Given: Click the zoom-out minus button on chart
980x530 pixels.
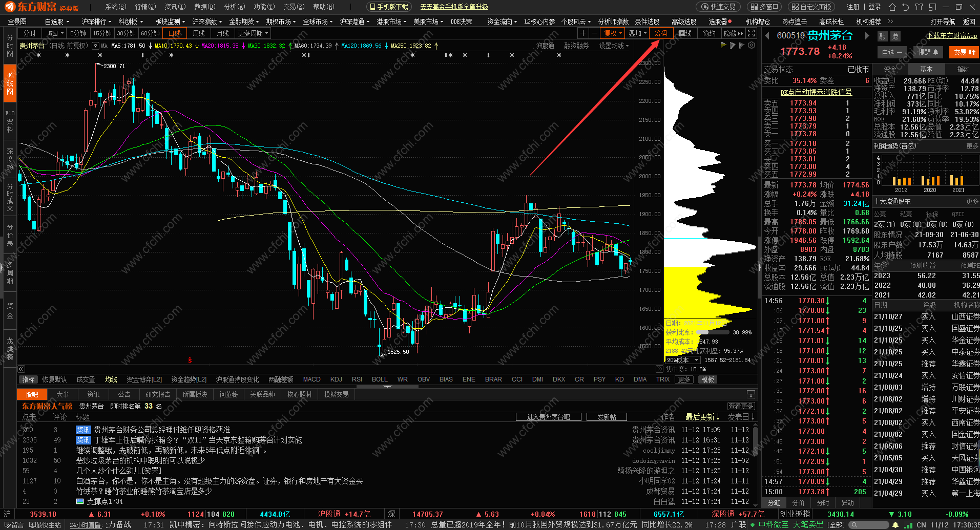Looking at the screenshot, I should click(x=594, y=33).
